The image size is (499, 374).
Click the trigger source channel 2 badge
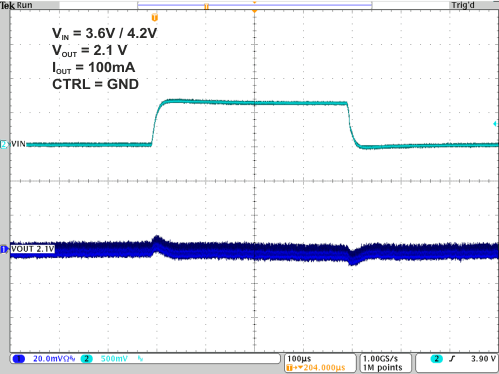tap(436, 359)
